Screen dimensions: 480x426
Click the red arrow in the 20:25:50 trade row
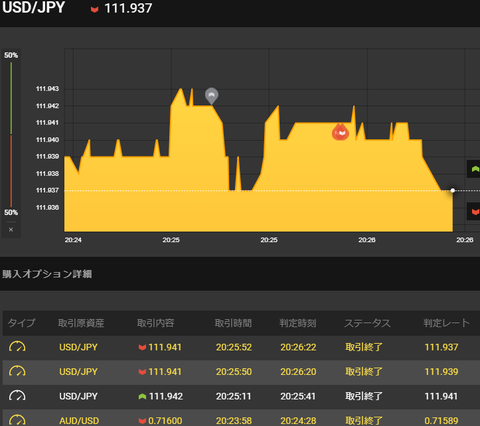click(x=142, y=372)
